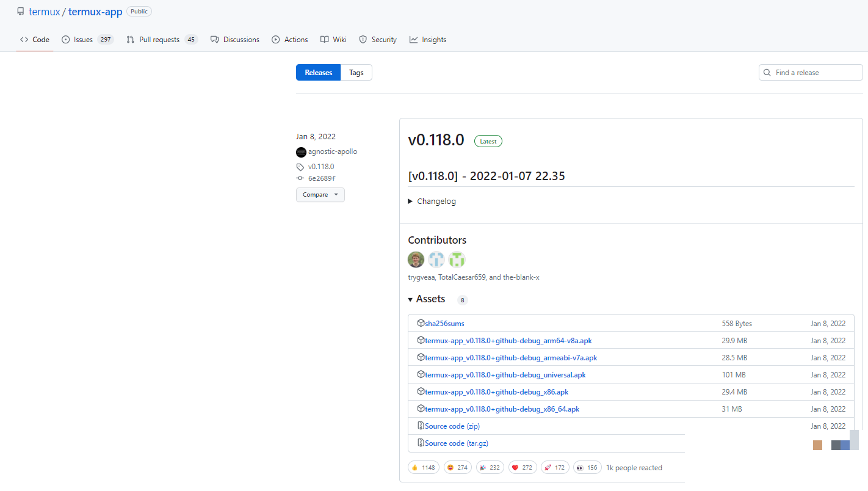Switch to the Code tab

coord(35,40)
